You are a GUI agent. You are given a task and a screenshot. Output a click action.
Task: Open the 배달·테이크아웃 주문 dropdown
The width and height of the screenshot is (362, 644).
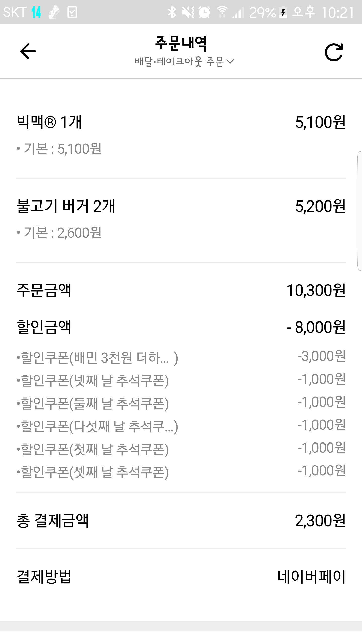[x=184, y=61]
